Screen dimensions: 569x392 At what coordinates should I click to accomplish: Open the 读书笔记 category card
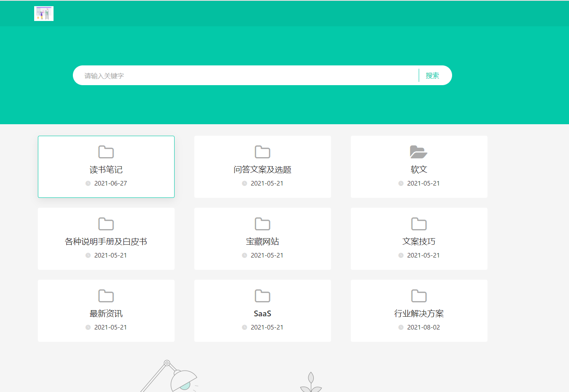(x=106, y=167)
